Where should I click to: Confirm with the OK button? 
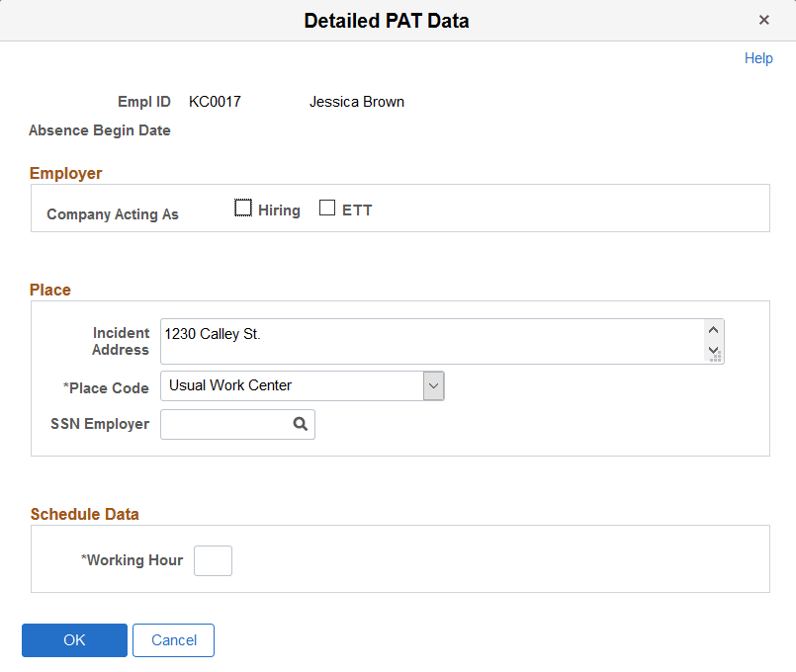tap(74, 640)
